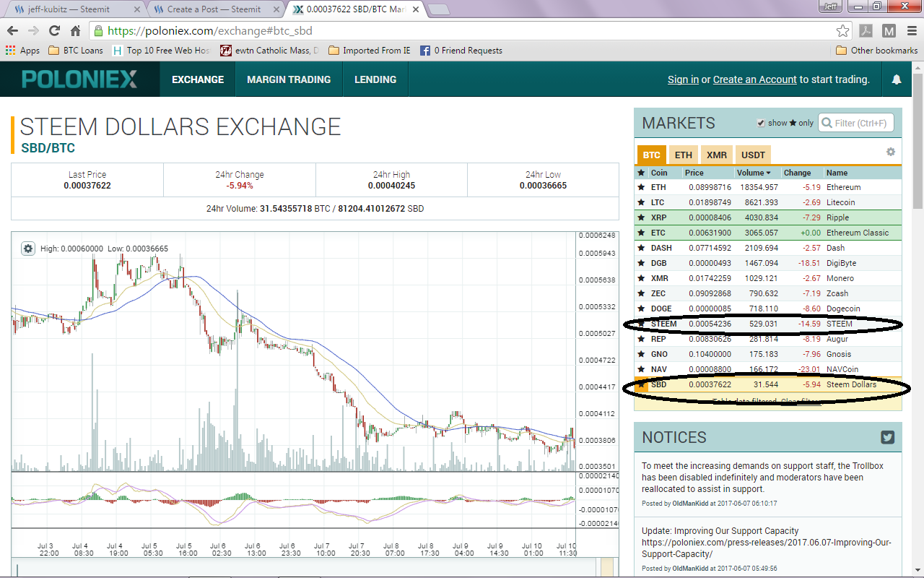Viewport: 924px width, 578px height.
Task: Open Dogecoin market row
Action: [768, 309]
